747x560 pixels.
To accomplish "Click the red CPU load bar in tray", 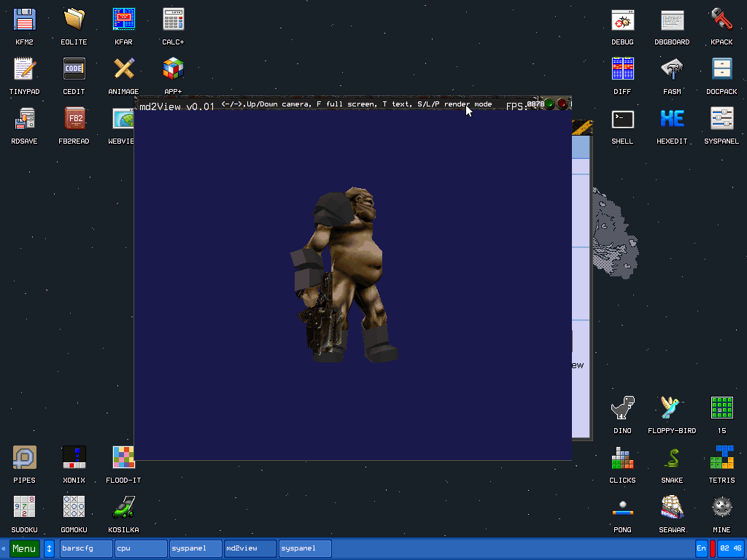I will point(713,548).
